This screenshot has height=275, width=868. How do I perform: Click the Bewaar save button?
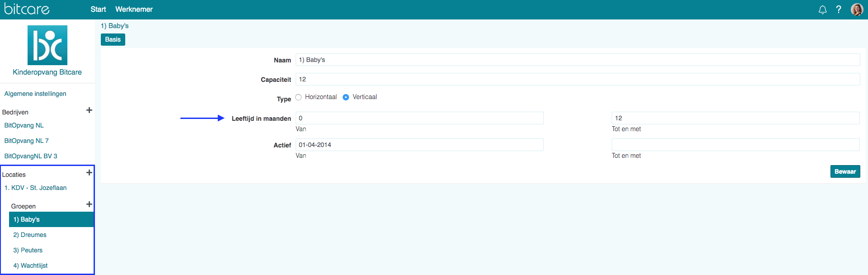(845, 171)
